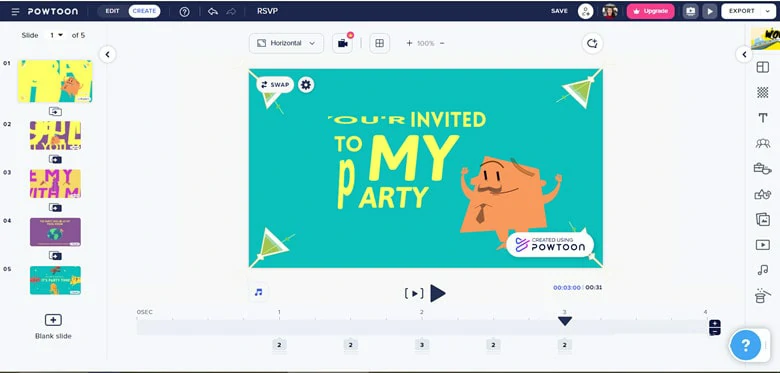The height and width of the screenshot is (373, 780).
Task: Select slide 01 thumbnail
Action: click(55, 81)
